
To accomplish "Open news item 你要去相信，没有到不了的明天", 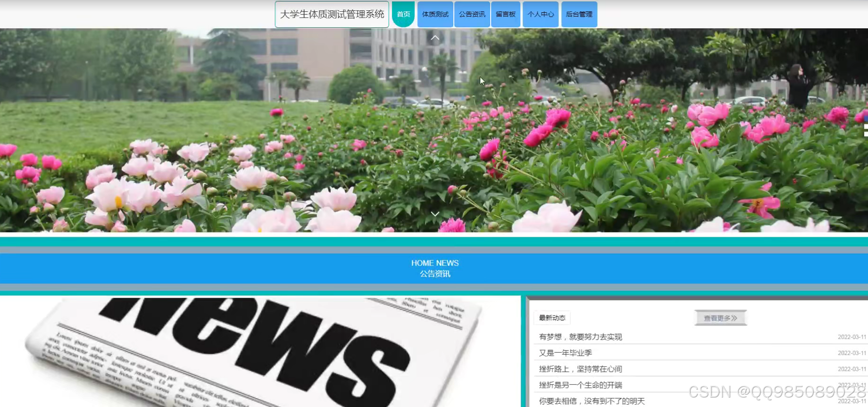I will (592, 401).
